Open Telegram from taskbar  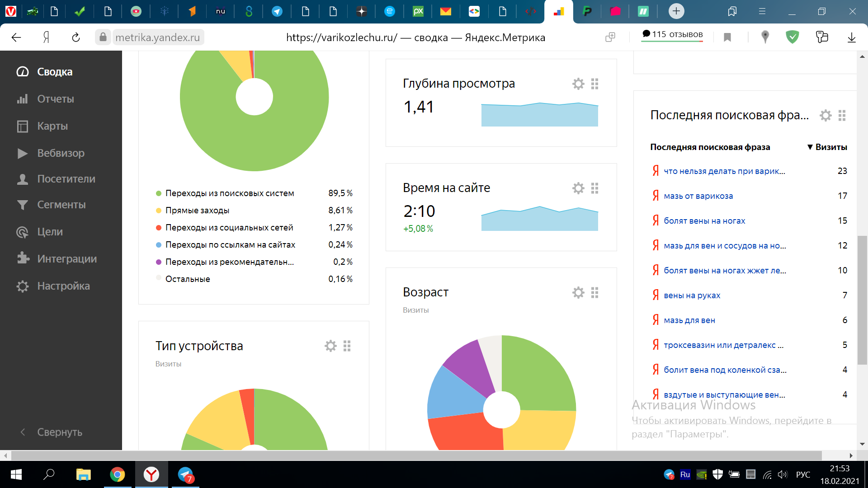pos(185,474)
